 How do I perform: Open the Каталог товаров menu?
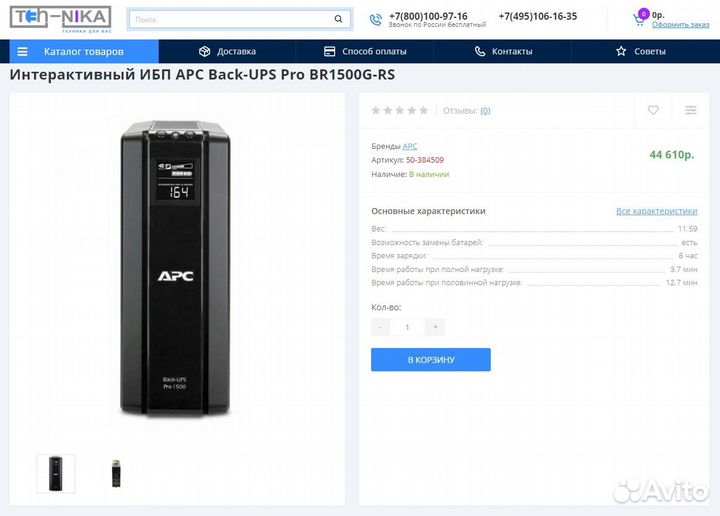tap(84, 51)
